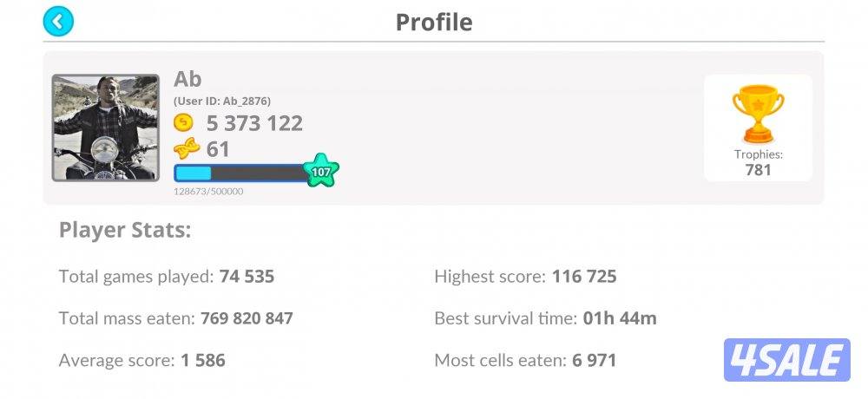Click the DNA count 61
The width and height of the screenshot is (868, 399).
[218, 149]
